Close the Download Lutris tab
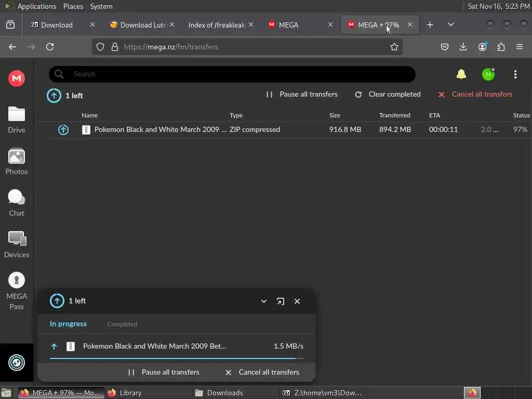The height and width of the screenshot is (399, 532). [x=172, y=24]
